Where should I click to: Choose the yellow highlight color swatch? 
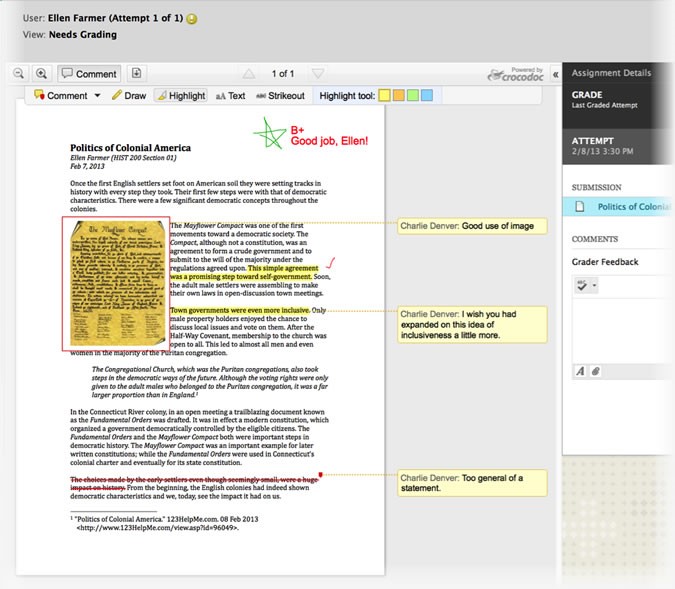pos(384,96)
